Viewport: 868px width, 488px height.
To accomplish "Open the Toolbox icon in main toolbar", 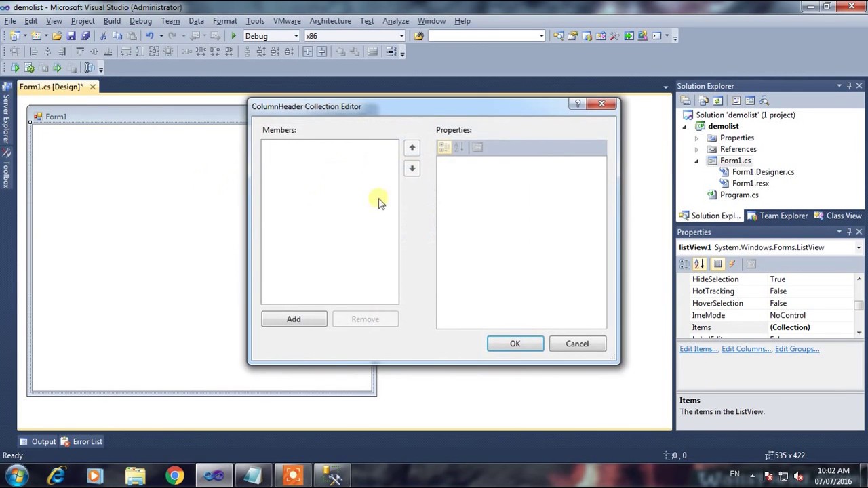I will [x=614, y=36].
